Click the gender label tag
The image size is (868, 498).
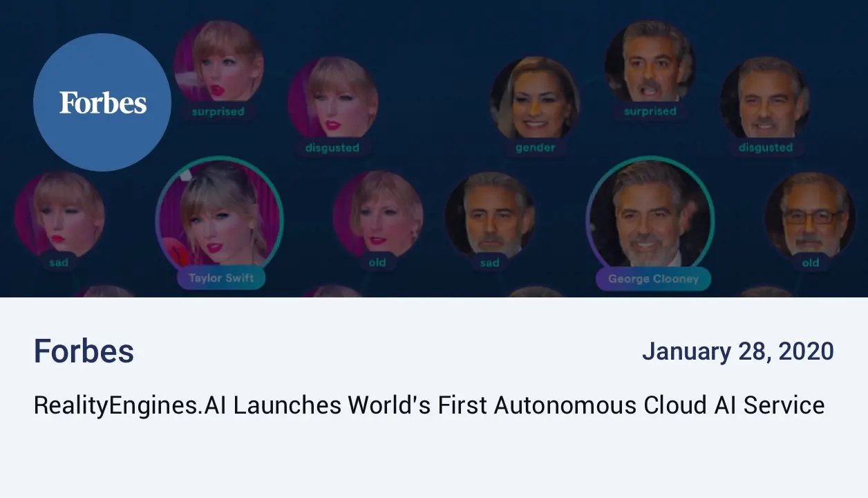tap(535, 147)
